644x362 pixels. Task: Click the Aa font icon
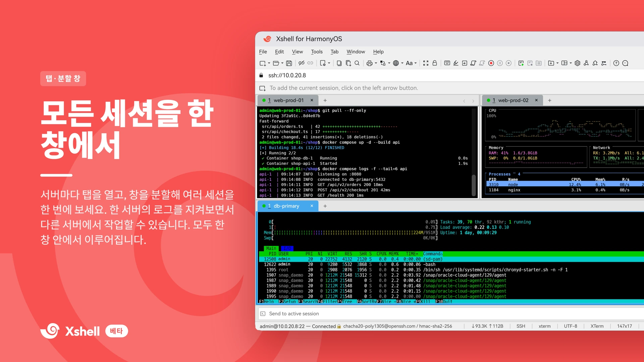pos(409,63)
